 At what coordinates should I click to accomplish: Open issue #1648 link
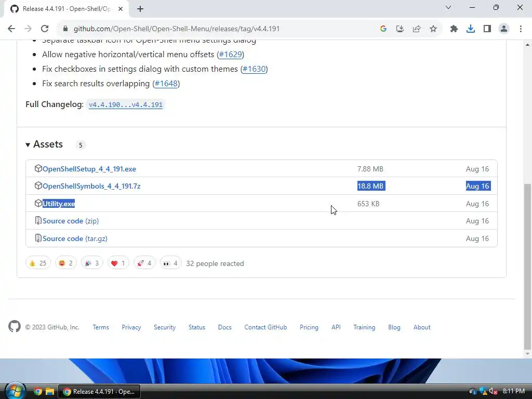pyautogui.click(x=166, y=84)
